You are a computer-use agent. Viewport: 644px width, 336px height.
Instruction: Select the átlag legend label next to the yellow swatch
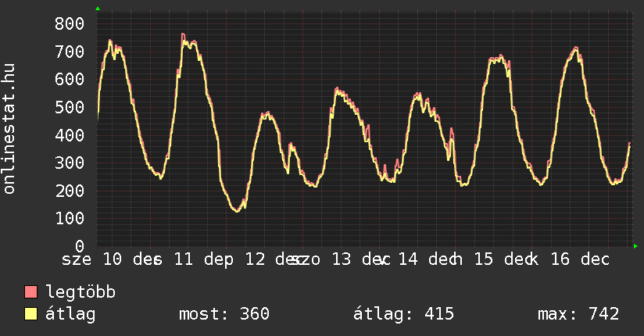click(71, 314)
